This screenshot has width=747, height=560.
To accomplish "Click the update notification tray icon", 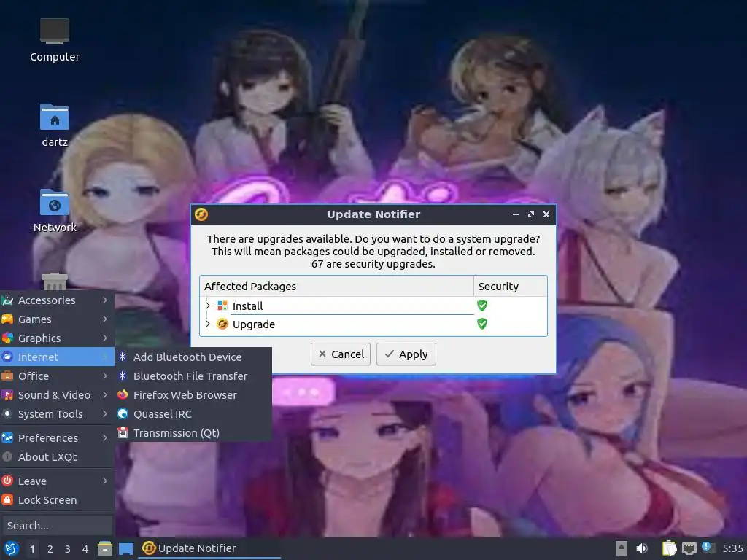I will click(708, 548).
